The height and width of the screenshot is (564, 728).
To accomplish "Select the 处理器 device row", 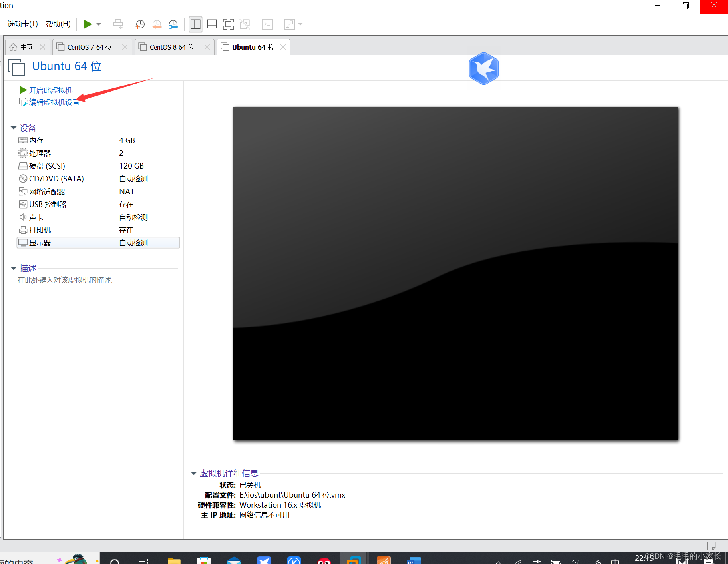I will pyautogui.click(x=98, y=153).
